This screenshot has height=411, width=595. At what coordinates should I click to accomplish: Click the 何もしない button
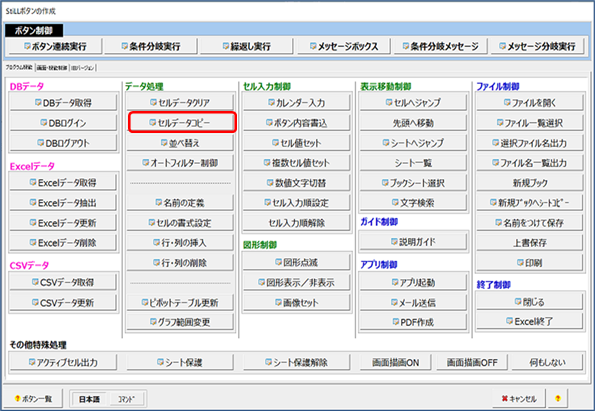pyautogui.click(x=547, y=362)
